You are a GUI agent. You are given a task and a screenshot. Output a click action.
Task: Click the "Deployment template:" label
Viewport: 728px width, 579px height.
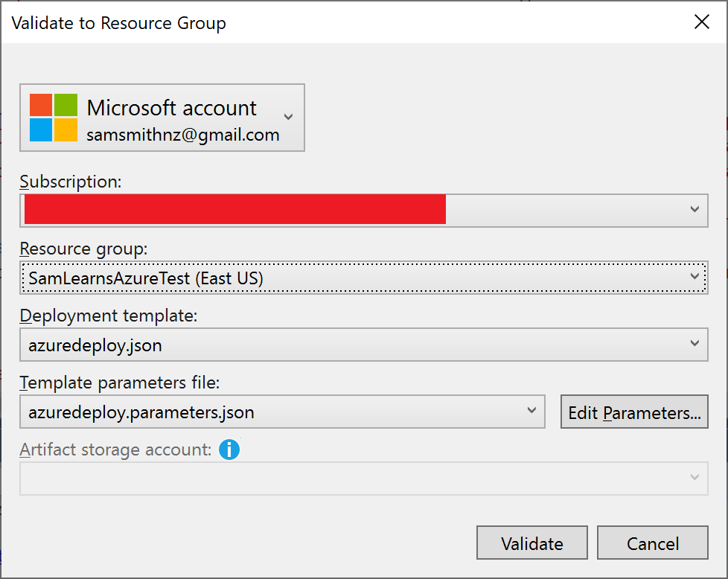(x=109, y=316)
